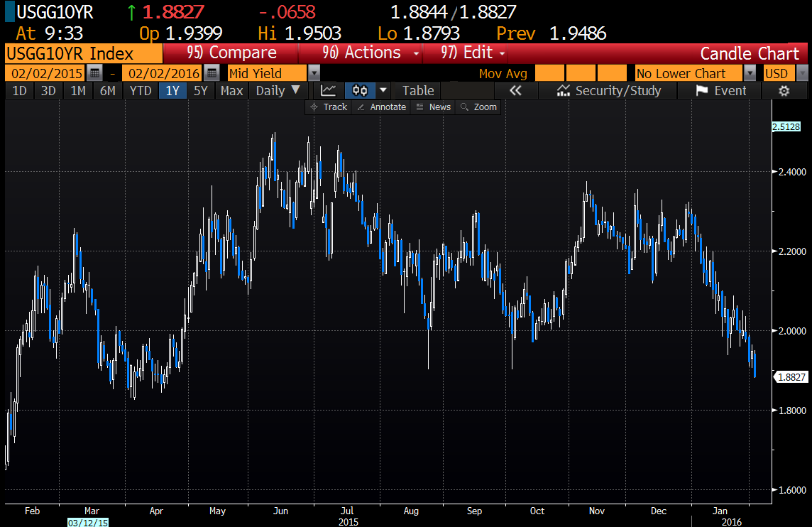The height and width of the screenshot is (527, 812).
Task: Toggle the News overlay on chart
Action: click(x=433, y=107)
